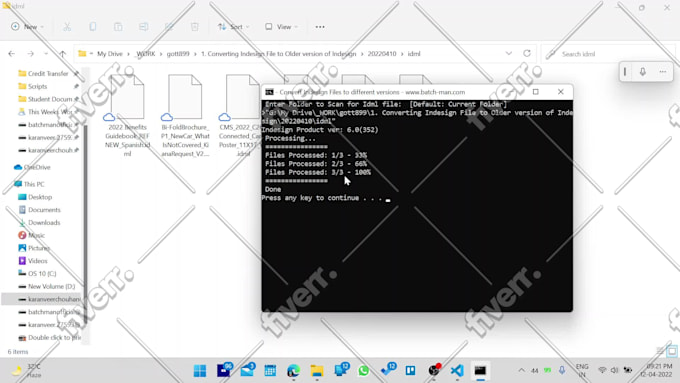The width and height of the screenshot is (680, 383).
Task: Click gott899 in the address path
Action: point(178,54)
